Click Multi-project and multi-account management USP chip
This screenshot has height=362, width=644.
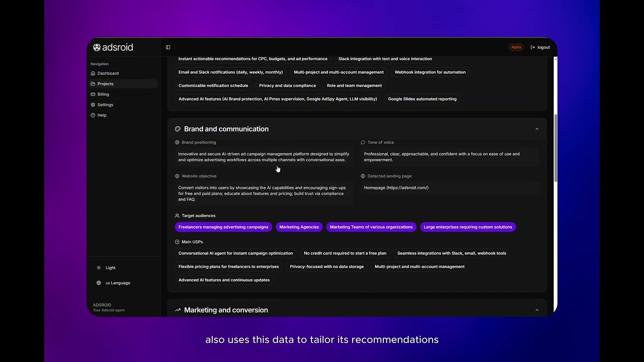tap(420, 267)
